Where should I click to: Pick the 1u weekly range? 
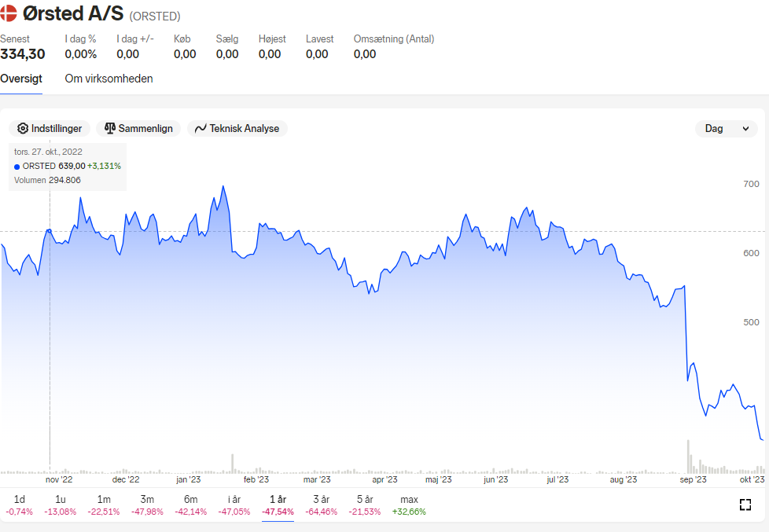coord(61,505)
